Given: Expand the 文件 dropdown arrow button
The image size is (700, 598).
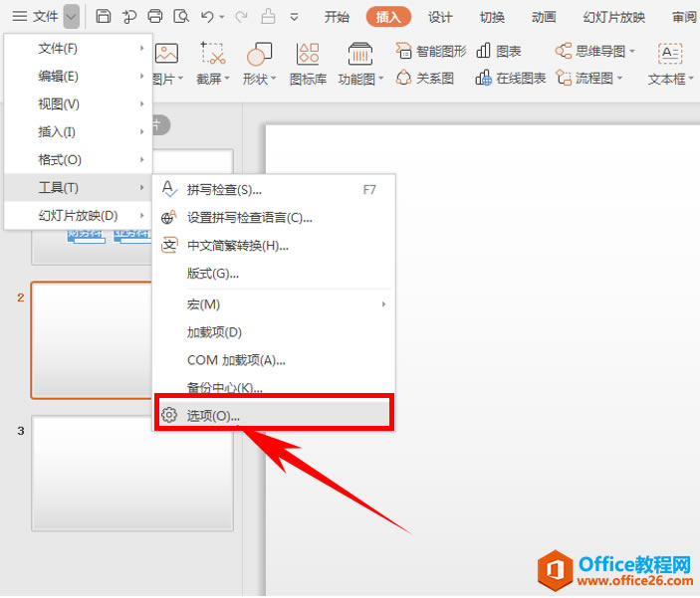Looking at the screenshot, I should pyautogui.click(x=72, y=17).
